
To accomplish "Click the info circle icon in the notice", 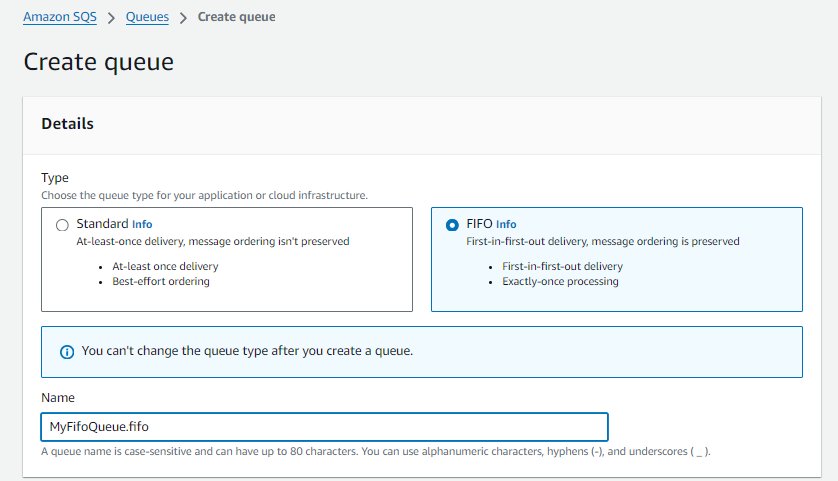I will (x=67, y=352).
